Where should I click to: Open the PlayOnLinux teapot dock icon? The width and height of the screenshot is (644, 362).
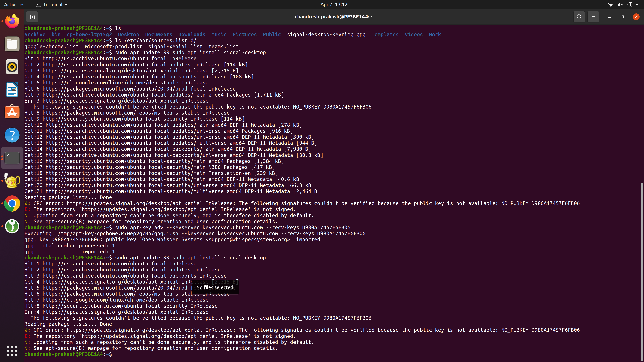[12, 181]
